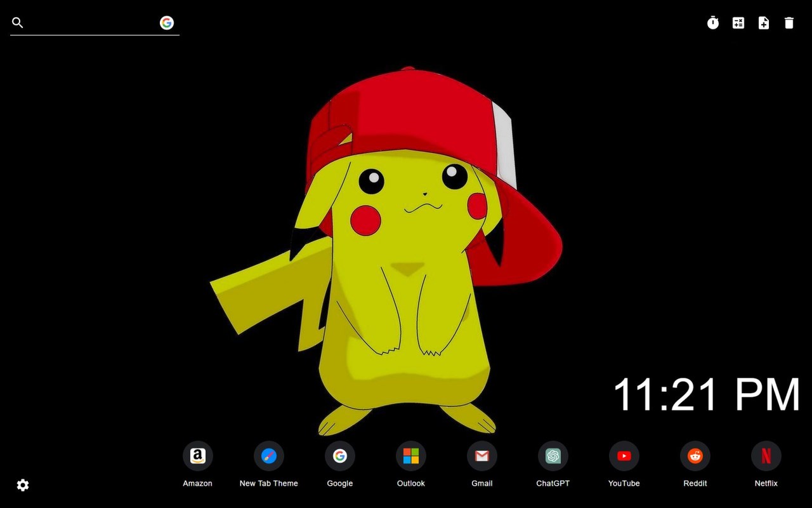The height and width of the screenshot is (508, 812).
Task: Open the Gmail shortcut
Action: click(481, 455)
